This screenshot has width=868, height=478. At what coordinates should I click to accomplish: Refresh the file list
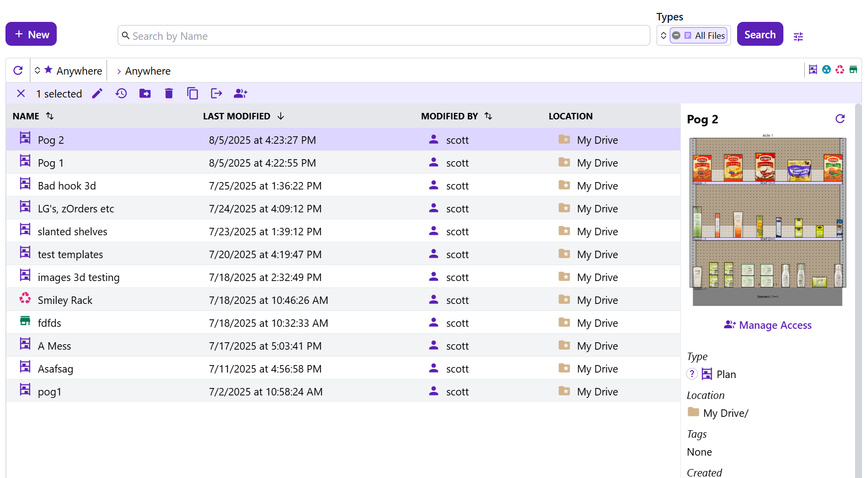18,71
